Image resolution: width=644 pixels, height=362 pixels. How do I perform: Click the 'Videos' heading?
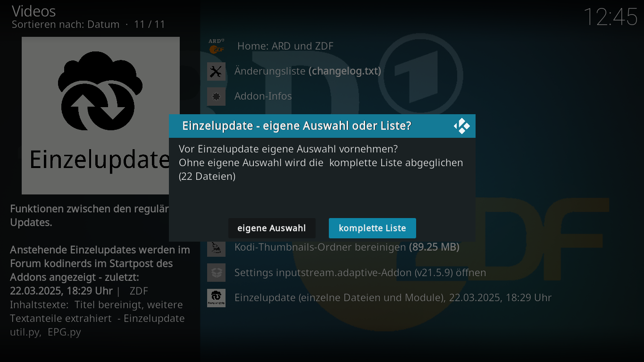(x=33, y=11)
